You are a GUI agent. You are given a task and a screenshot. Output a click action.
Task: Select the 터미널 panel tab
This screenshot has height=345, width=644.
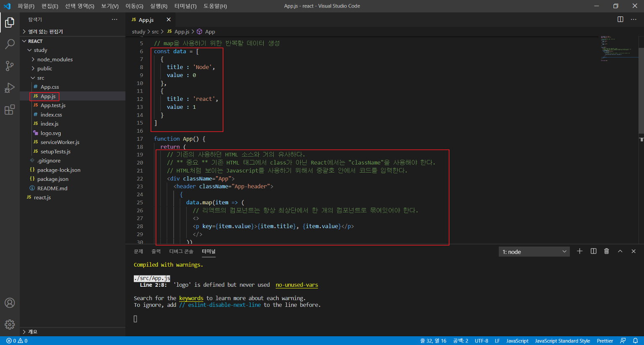pyautogui.click(x=208, y=251)
